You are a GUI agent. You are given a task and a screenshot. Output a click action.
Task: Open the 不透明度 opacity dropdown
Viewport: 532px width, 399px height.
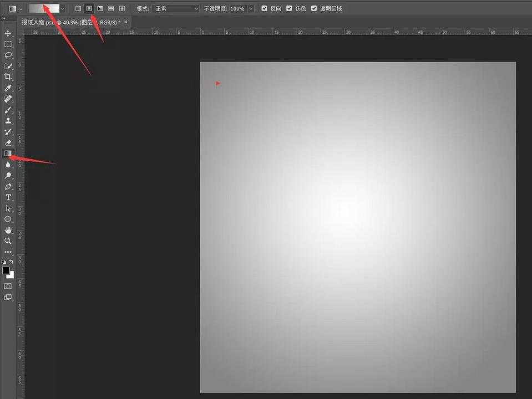pos(251,8)
